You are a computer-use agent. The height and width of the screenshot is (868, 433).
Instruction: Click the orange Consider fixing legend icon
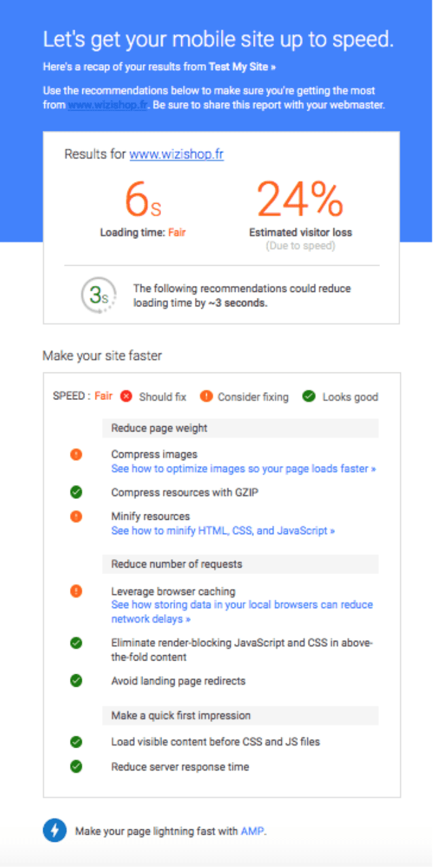click(x=206, y=396)
